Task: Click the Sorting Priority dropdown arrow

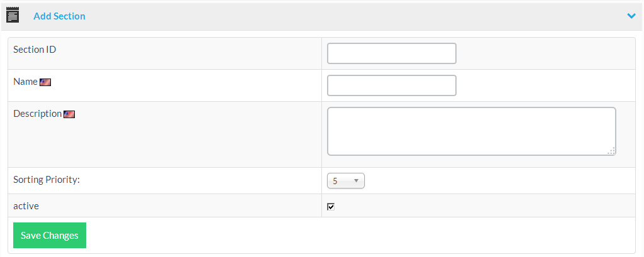Action: coord(357,181)
